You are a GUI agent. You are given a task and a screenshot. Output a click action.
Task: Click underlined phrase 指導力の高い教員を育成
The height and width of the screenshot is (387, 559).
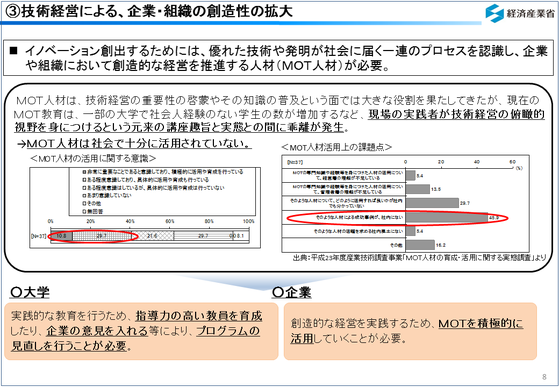[199, 316]
